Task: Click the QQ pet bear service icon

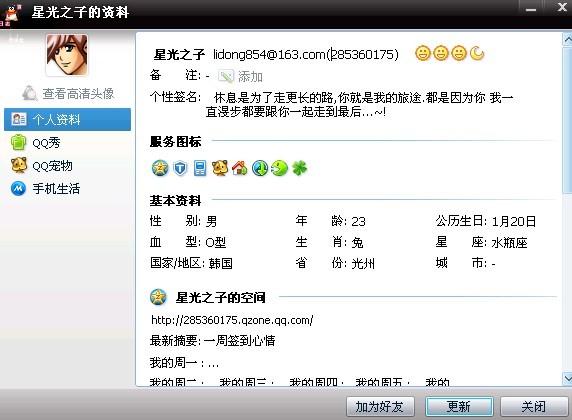Action: [220, 168]
